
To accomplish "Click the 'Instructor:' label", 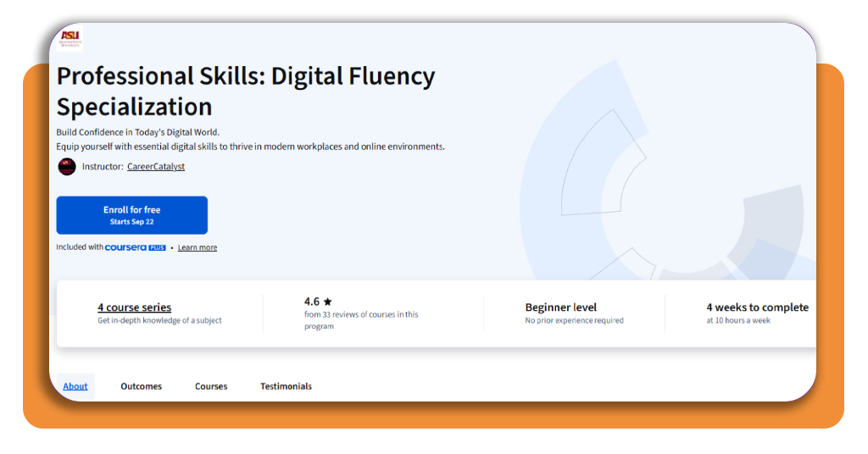I will tap(103, 167).
